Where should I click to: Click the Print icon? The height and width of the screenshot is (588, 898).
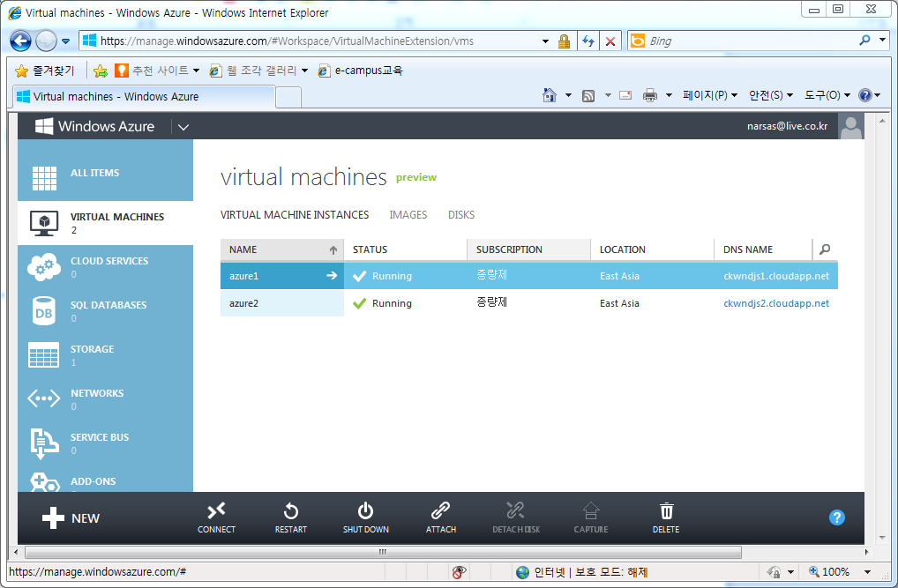tap(649, 95)
